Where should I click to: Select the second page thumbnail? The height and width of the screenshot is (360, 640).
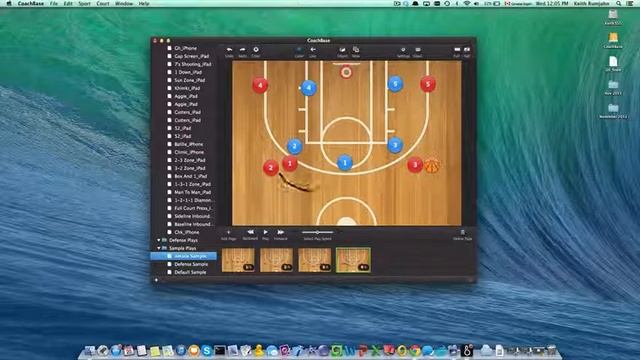(276, 260)
